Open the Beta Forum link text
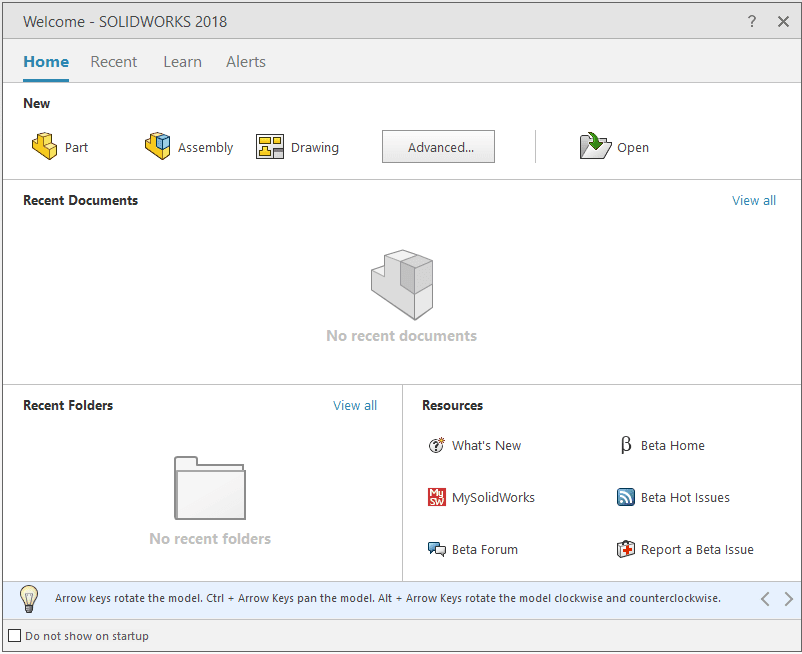Viewport: 802px width, 654px height. [484, 550]
